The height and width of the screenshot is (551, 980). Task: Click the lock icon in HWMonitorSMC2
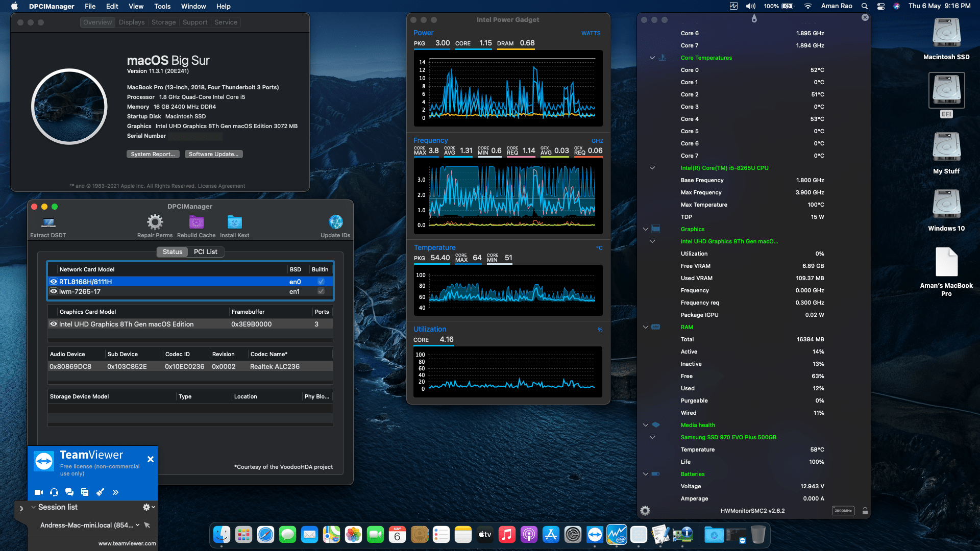click(x=865, y=511)
